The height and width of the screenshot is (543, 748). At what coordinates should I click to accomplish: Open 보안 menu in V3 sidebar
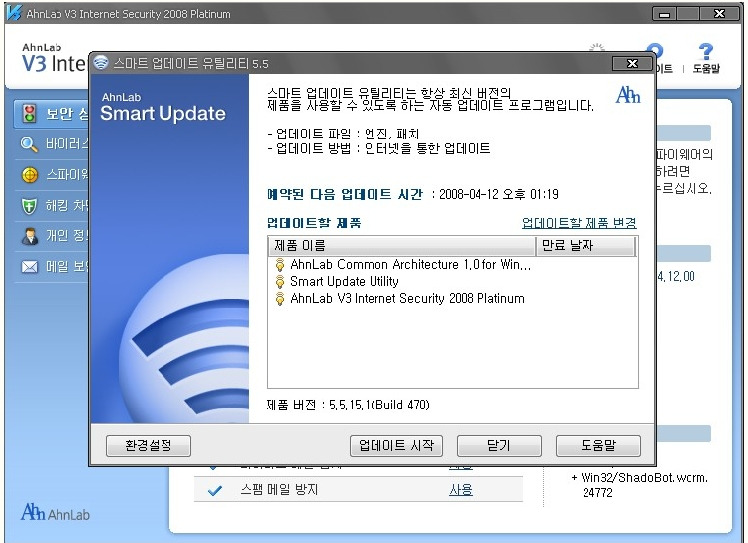click(52, 115)
